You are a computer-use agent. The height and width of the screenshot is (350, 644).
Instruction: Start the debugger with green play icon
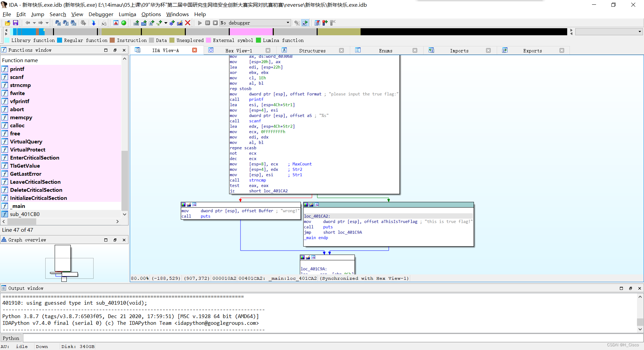(200, 23)
